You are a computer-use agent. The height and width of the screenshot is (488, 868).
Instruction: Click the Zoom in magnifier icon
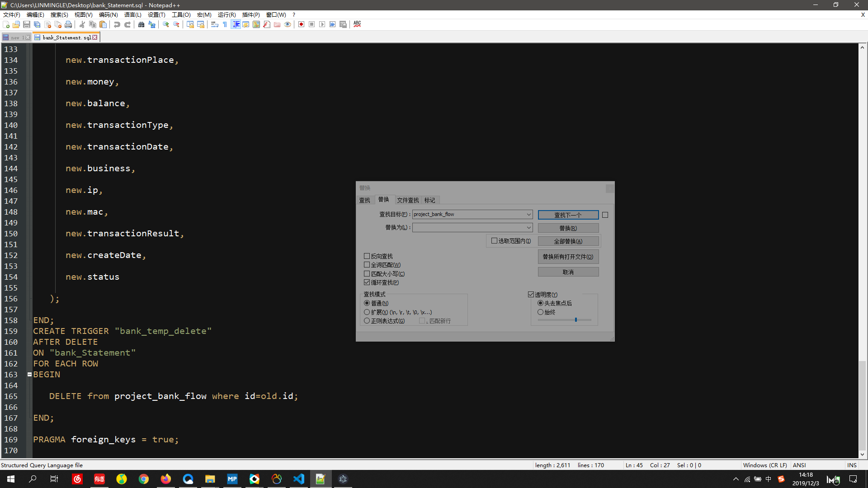(166, 24)
